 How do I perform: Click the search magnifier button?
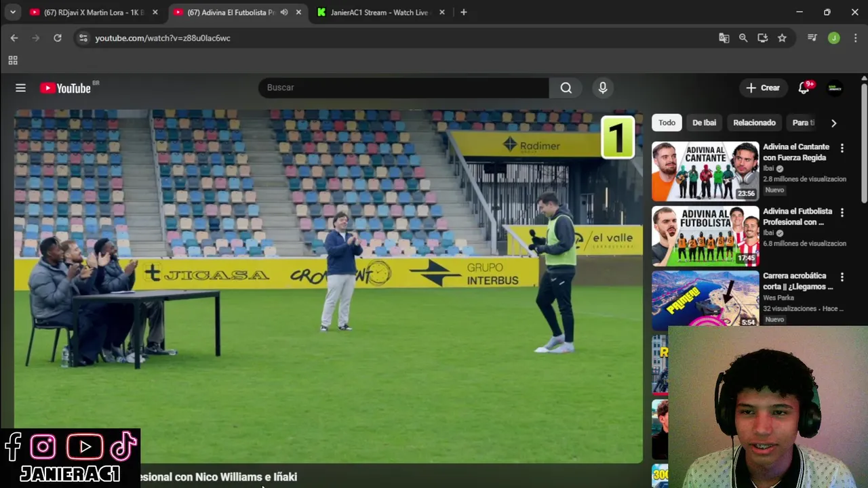[x=566, y=87]
